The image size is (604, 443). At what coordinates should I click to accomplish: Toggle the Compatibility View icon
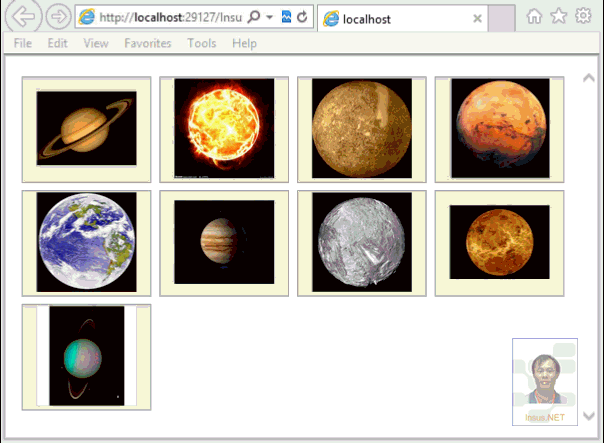[286, 17]
